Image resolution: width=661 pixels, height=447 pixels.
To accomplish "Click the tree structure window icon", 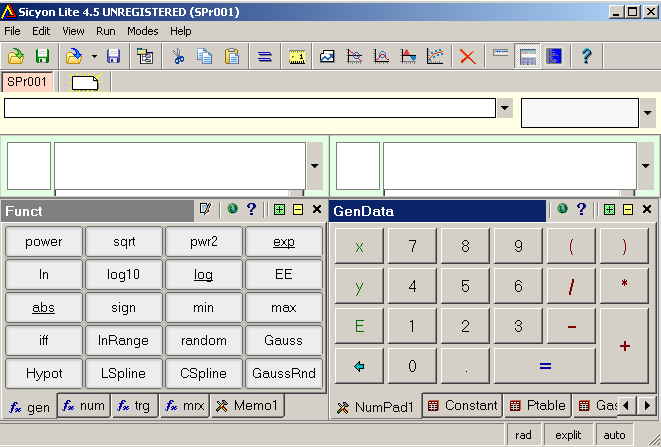I will (145, 56).
